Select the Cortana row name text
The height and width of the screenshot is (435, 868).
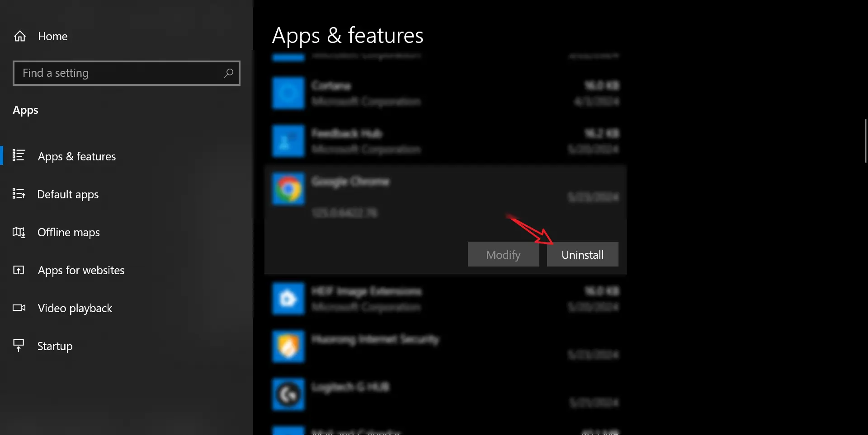coord(331,85)
